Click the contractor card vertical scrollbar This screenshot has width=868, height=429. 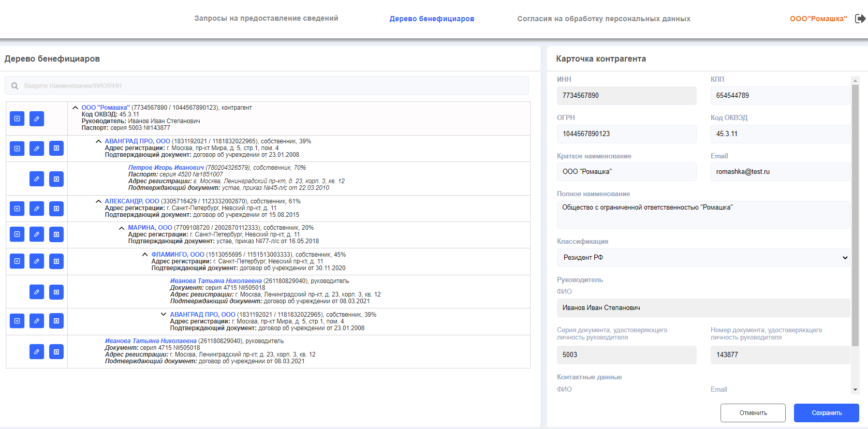[x=855, y=215]
